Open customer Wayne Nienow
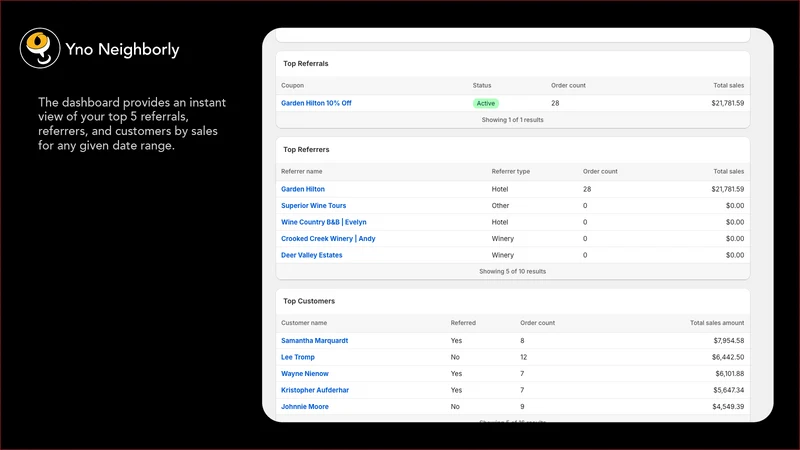This screenshot has height=450, width=800. pos(305,373)
